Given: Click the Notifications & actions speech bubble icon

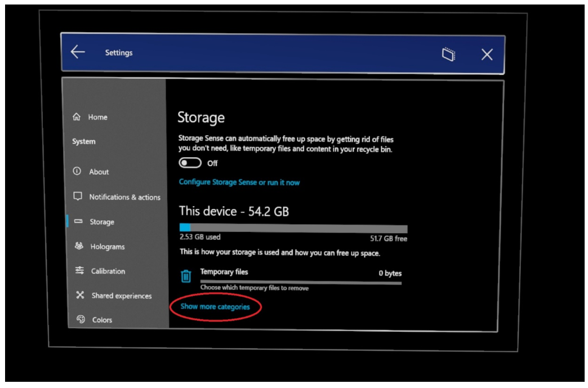Looking at the screenshot, I should (x=78, y=196).
